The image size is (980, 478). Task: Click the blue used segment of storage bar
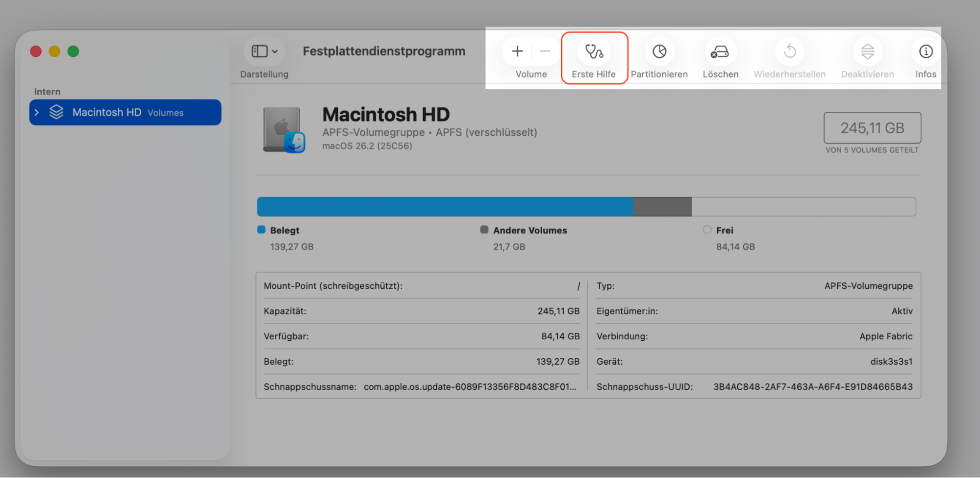tap(445, 206)
